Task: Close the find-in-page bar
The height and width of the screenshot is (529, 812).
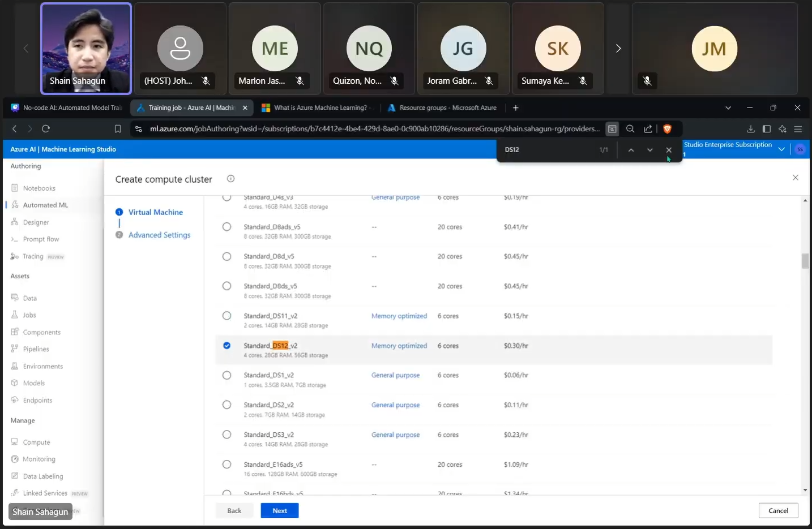Action: 669,150
